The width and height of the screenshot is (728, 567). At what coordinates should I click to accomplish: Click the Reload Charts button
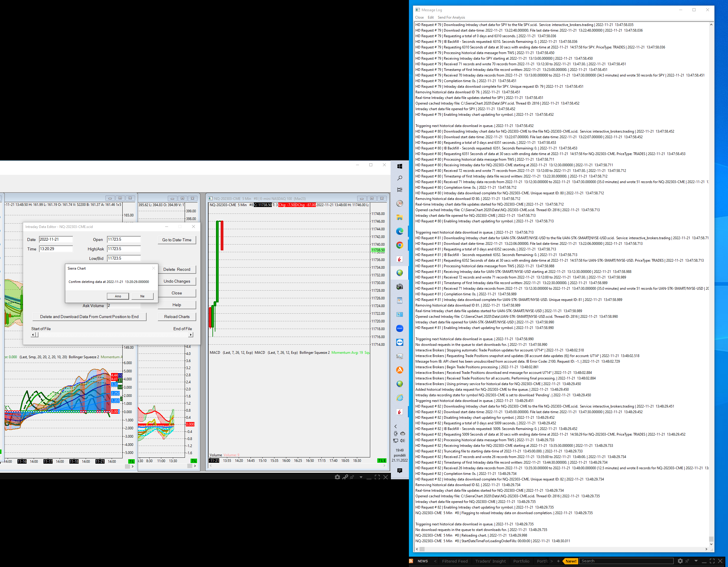point(177,317)
